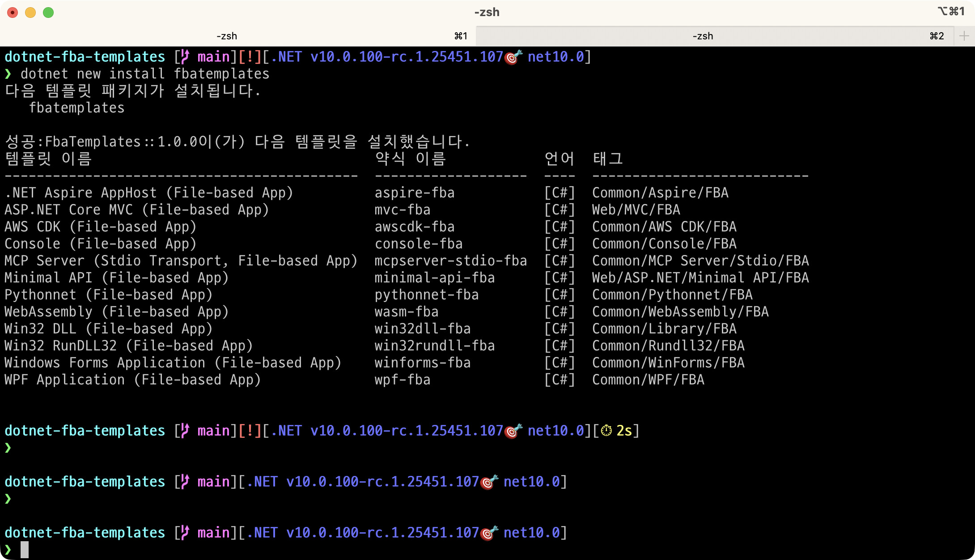This screenshot has height=560, width=975.
Task: Click the line "다음 템플릿 패키지가 설치됩니다."
Action: [x=132, y=91]
